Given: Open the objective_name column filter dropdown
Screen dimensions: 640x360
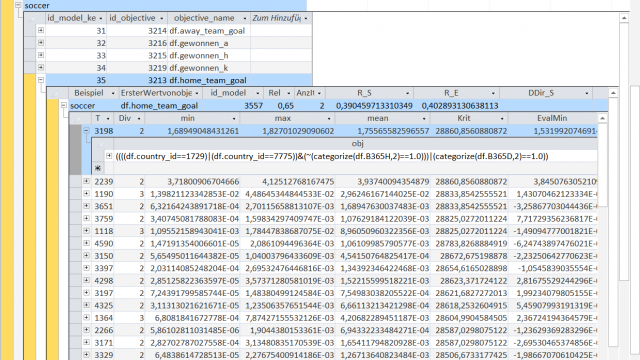Looking at the screenshot, I should [245, 18].
